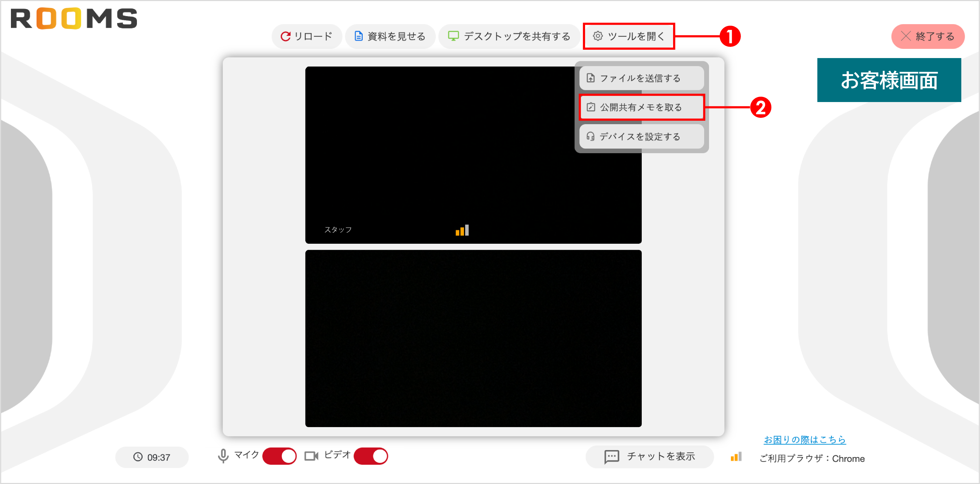
Task: Toggle the マイク switch off
Action: tap(280, 456)
